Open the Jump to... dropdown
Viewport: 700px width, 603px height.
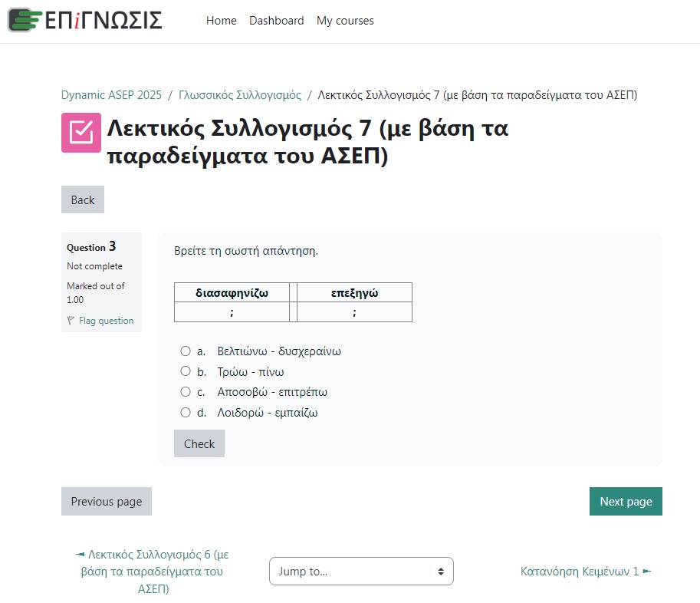[361, 571]
